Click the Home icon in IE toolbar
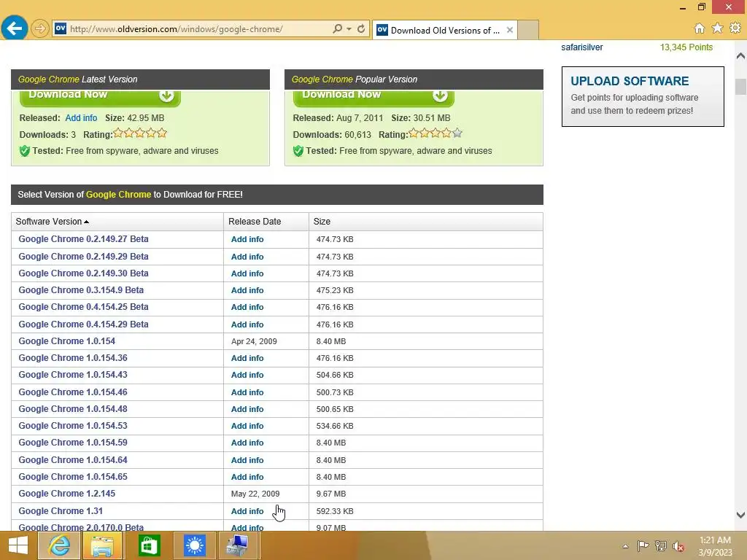The width and height of the screenshot is (747, 560). point(699,28)
